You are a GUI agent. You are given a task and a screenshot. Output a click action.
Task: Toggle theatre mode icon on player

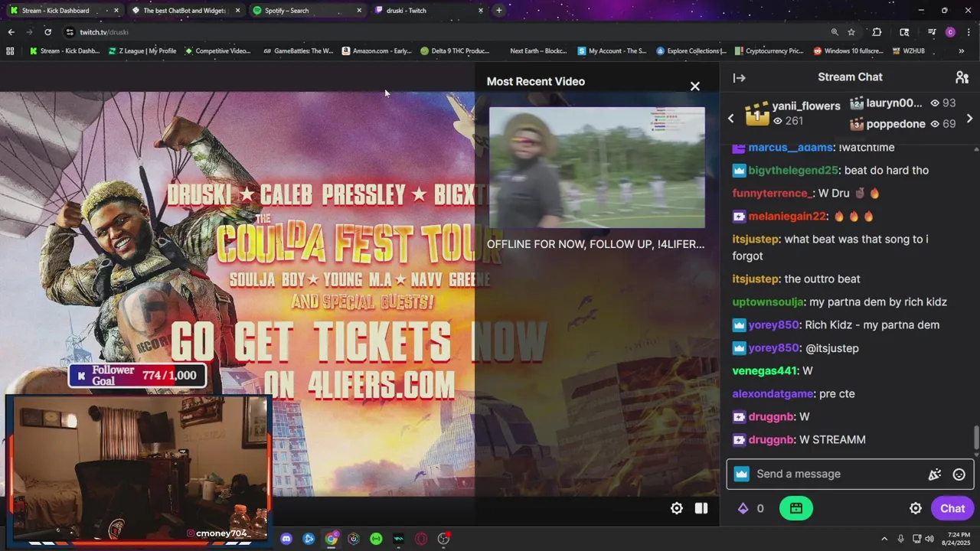(701, 508)
